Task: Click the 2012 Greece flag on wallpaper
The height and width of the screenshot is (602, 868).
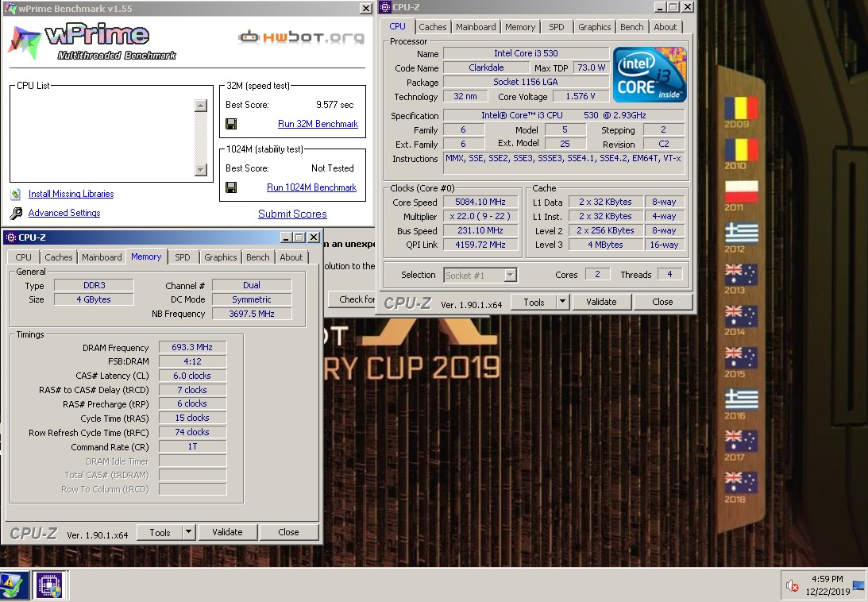Action: pos(741,233)
